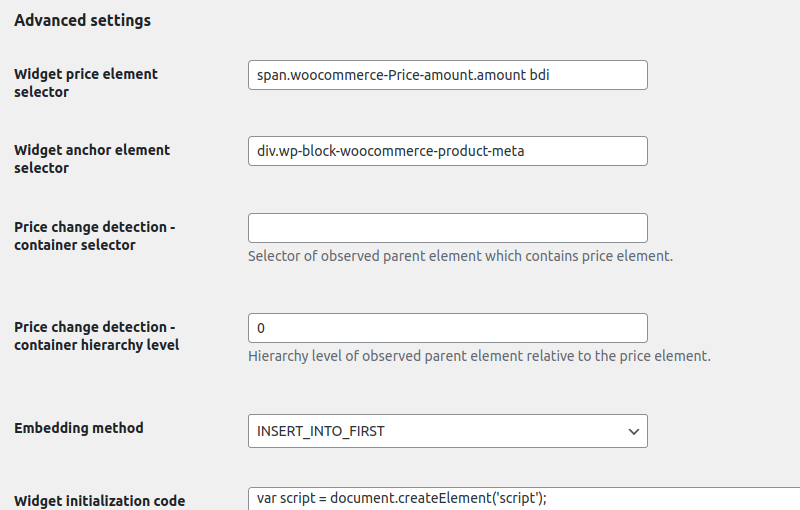Viewport: 800px width, 510px height.
Task: Click the INSERT_INTO_FIRST selected option text
Action: (320, 431)
